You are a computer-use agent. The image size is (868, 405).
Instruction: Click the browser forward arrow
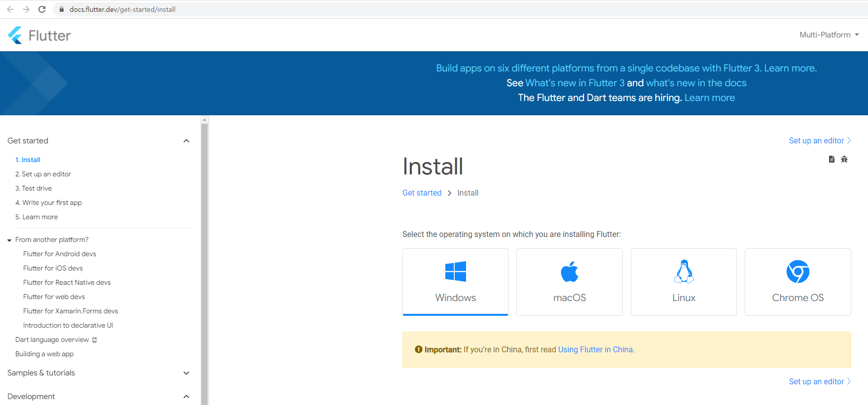pyautogui.click(x=26, y=9)
